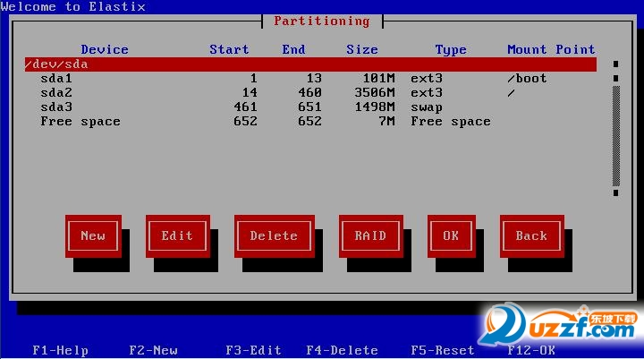Click the Free space type cell
Image resolution: width=644 pixels, height=359 pixels.
(451, 122)
